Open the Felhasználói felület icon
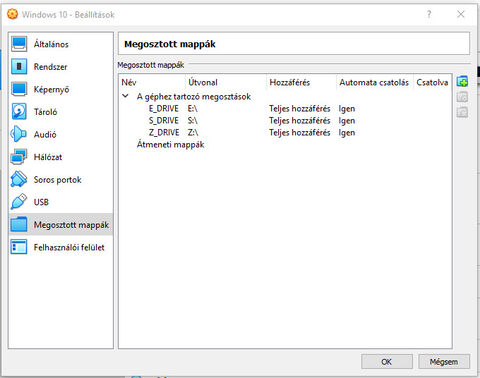The height and width of the screenshot is (378, 480). 19,247
